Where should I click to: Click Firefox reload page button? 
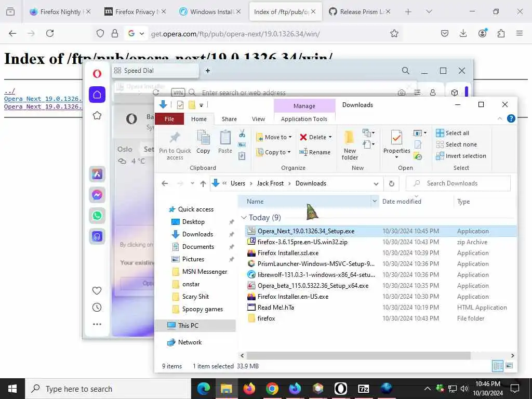[x=50, y=33]
